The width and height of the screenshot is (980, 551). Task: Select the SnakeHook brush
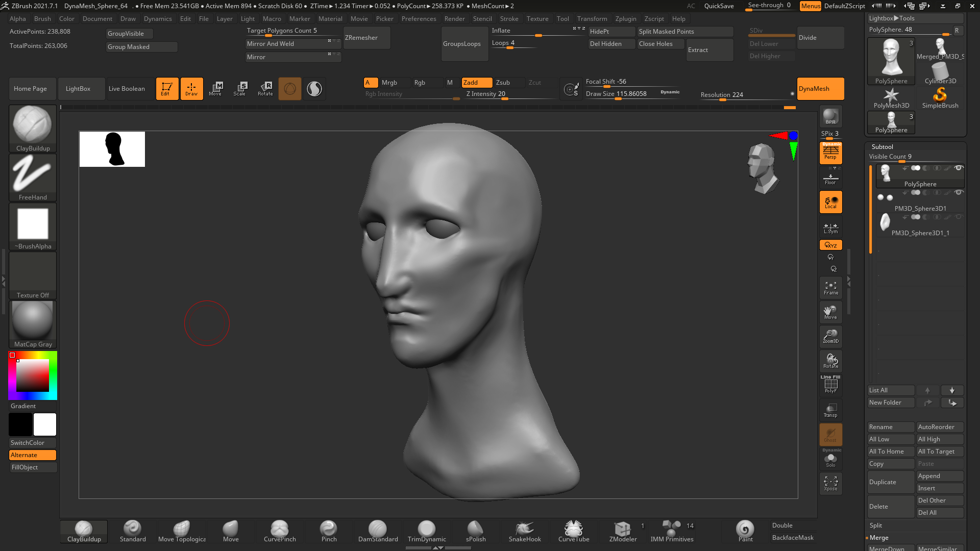(x=524, y=531)
